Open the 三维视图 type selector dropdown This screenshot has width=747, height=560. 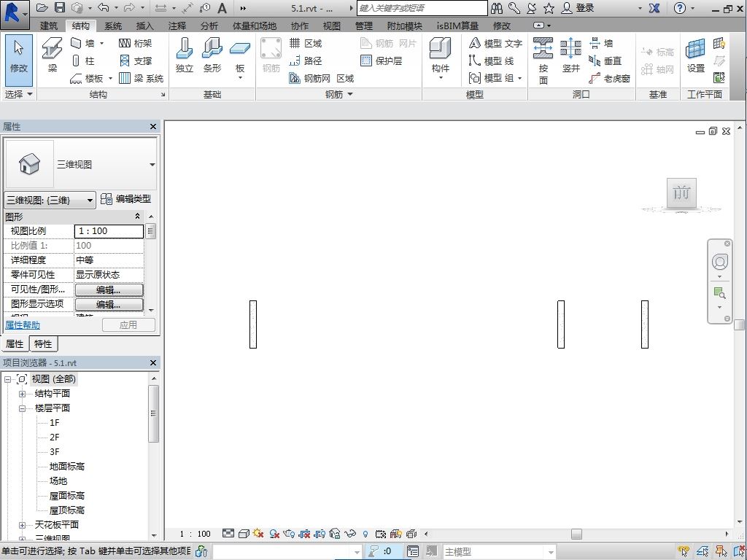152,164
